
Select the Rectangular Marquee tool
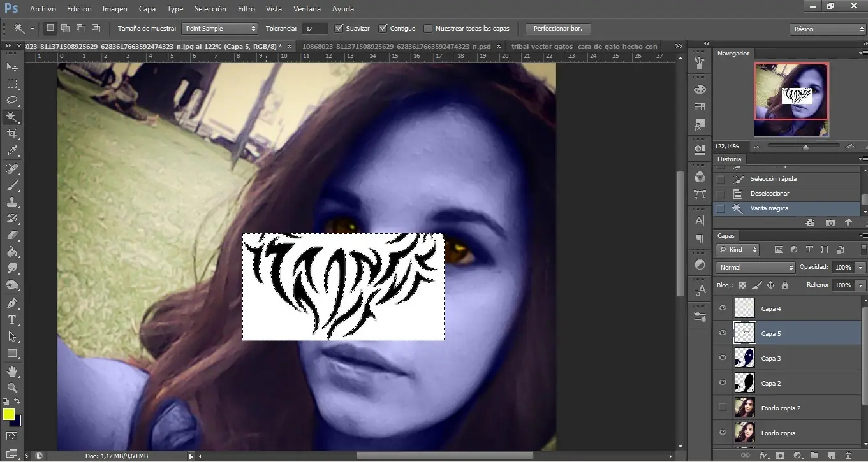coord(12,84)
